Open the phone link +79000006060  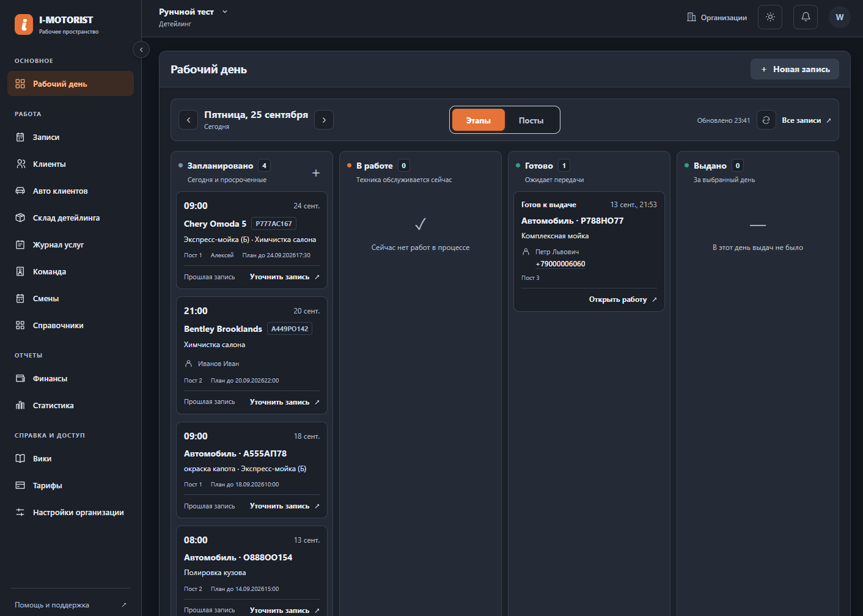point(560,264)
